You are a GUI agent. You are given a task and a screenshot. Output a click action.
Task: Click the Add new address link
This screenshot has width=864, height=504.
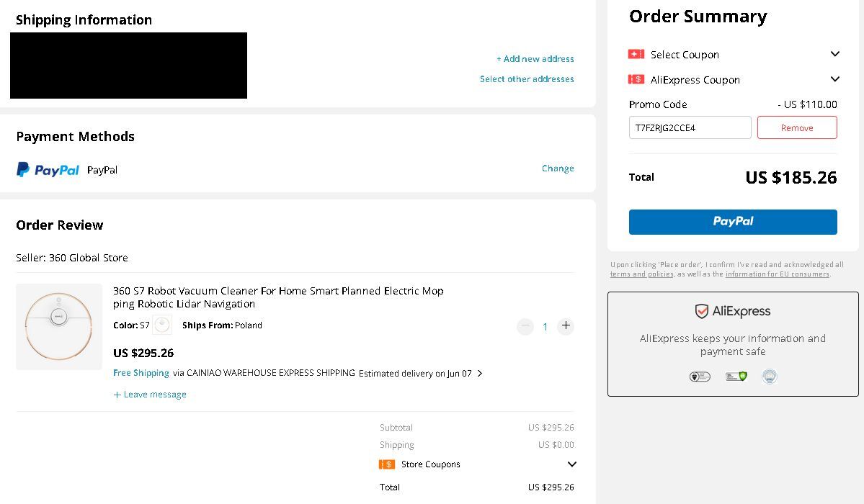pos(535,59)
